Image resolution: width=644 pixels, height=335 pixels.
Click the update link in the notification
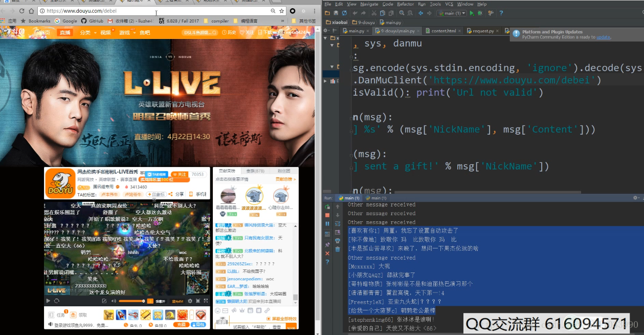point(603,37)
